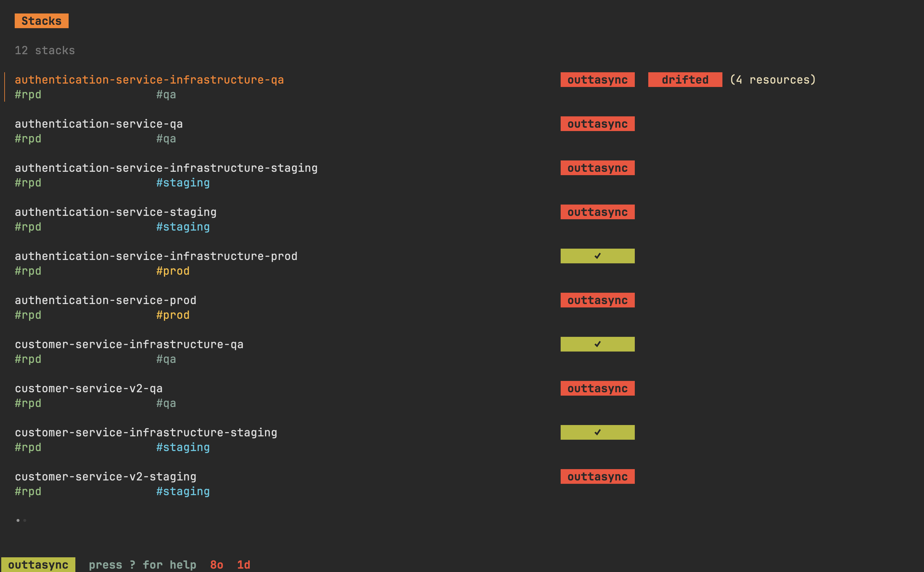This screenshot has width=924, height=572.
Task: Click the pagination dots below the list
Action: click(x=21, y=521)
